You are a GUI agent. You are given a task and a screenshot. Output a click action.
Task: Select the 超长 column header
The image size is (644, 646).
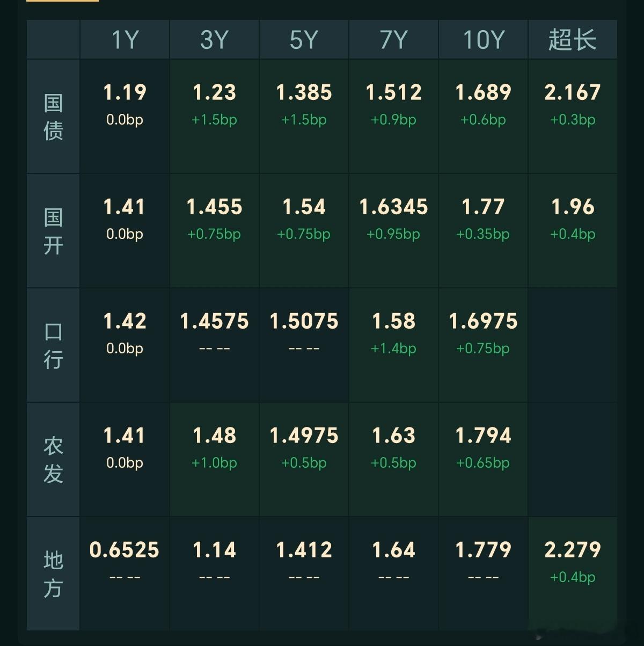[x=573, y=40]
